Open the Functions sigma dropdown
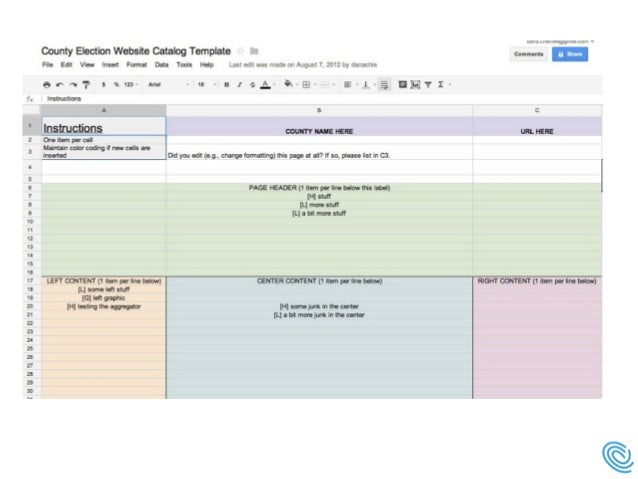638x479 pixels. click(444, 85)
